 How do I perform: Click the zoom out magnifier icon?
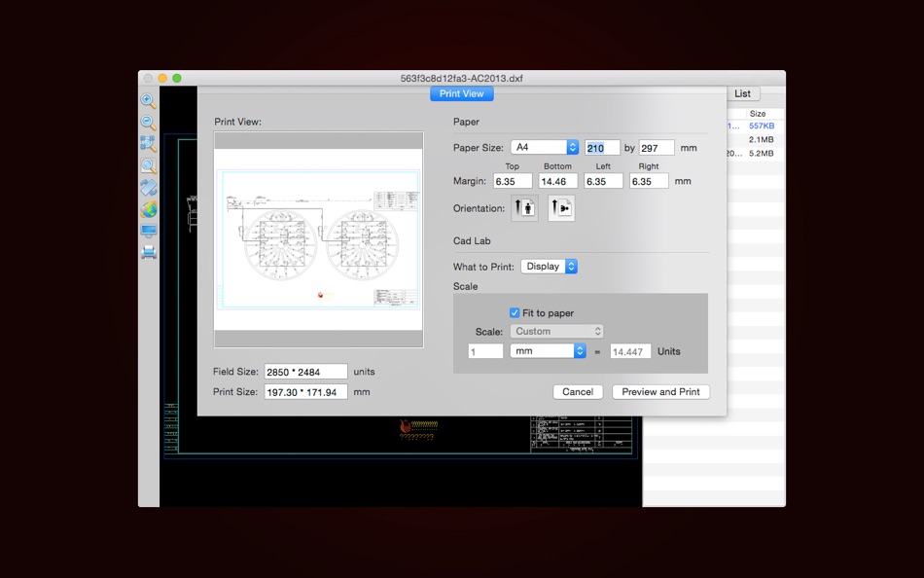(x=148, y=123)
